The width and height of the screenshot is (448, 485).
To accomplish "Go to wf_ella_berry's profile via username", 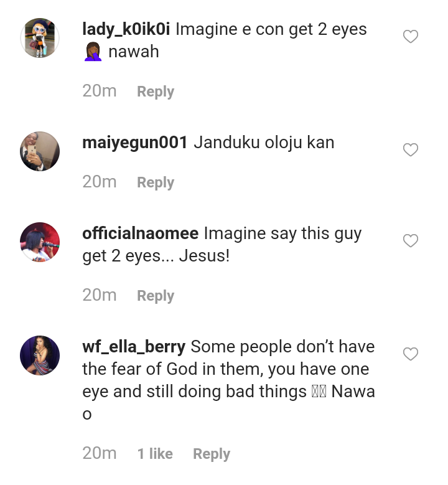I will tap(134, 347).
